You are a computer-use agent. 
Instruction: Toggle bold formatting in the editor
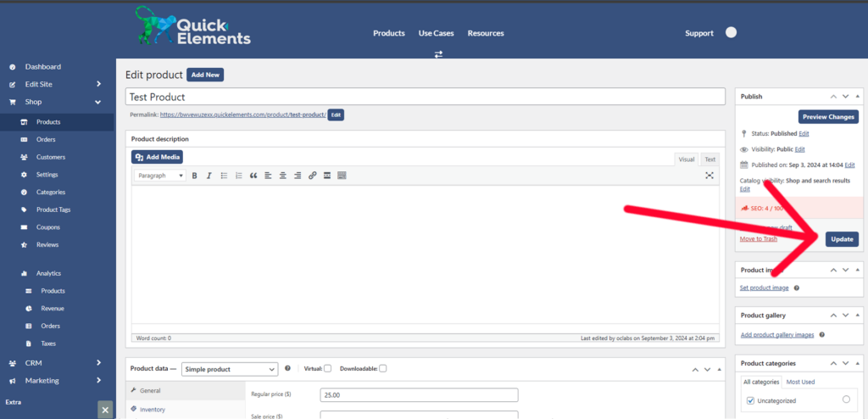(194, 176)
